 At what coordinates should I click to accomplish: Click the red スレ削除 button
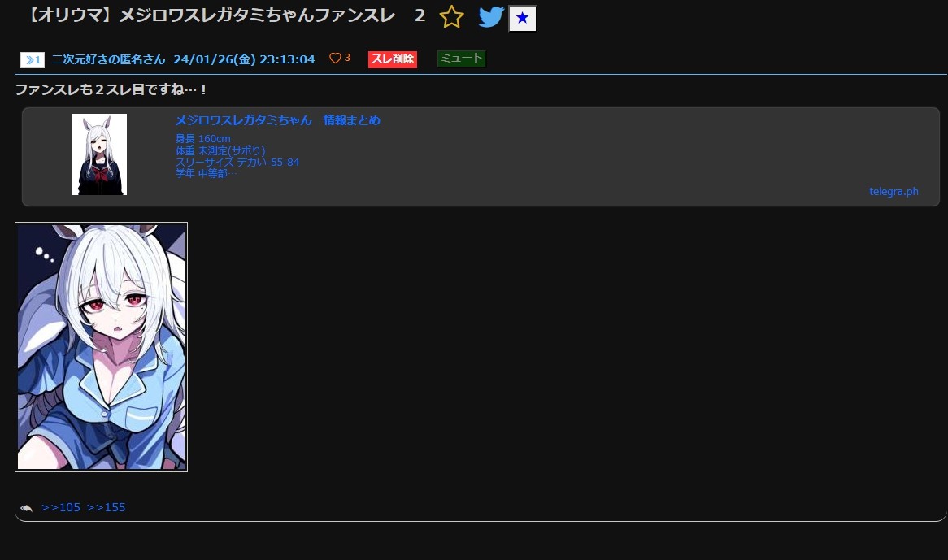[x=393, y=59]
